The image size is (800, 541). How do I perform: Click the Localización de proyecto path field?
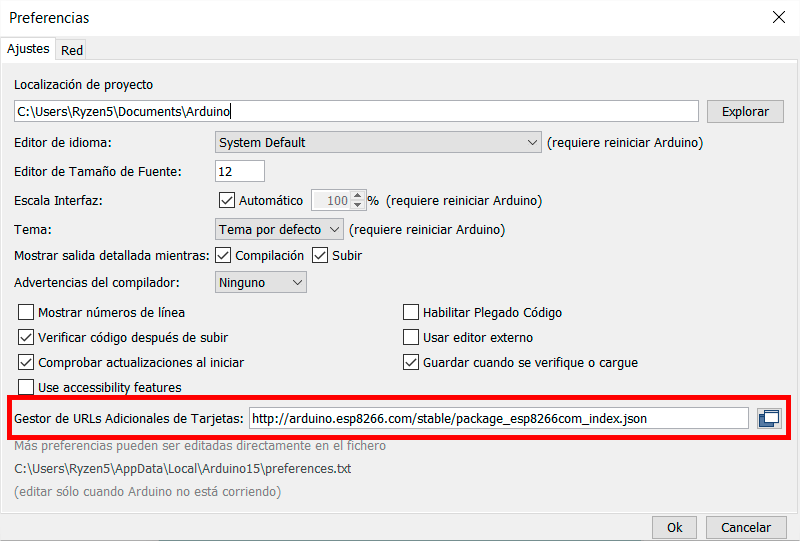(355, 111)
